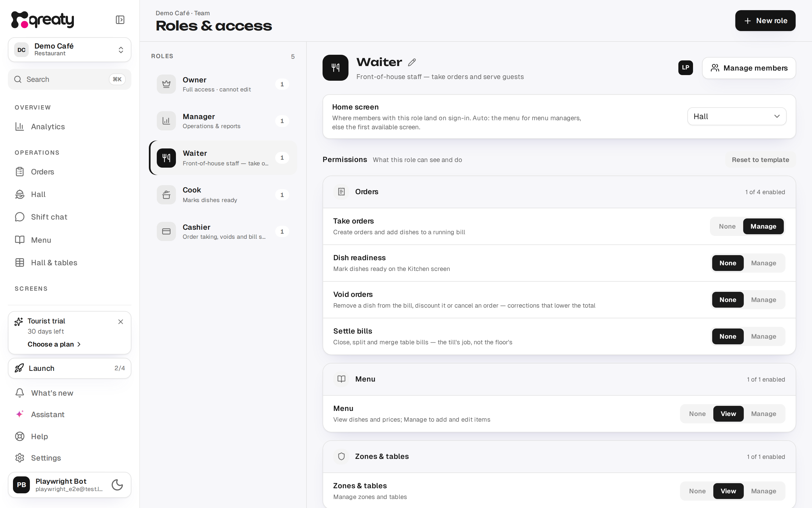The height and width of the screenshot is (508, 812).
Task: Select the Owner role
Action: [x=223, y=84]
